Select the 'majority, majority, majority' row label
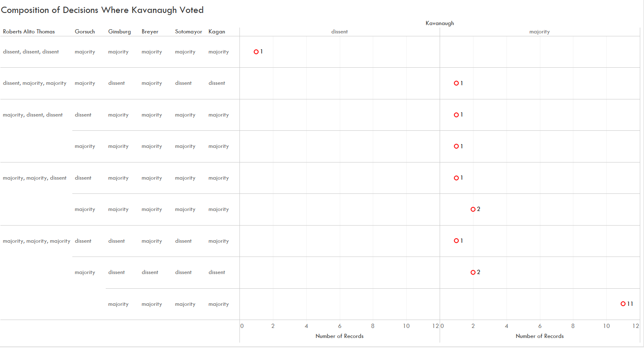 point(36,241)
